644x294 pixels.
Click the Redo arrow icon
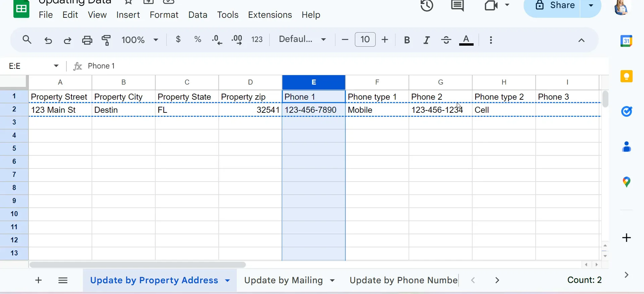[67, 40]
